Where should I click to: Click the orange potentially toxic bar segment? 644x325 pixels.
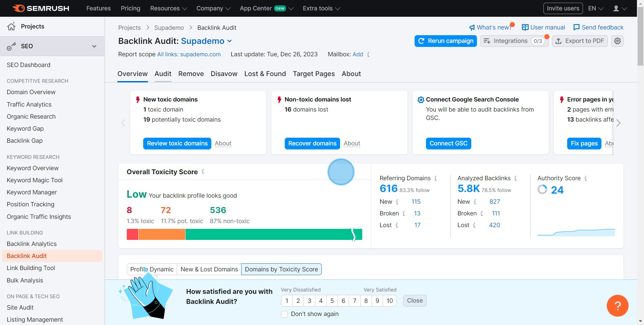(162, 235)
